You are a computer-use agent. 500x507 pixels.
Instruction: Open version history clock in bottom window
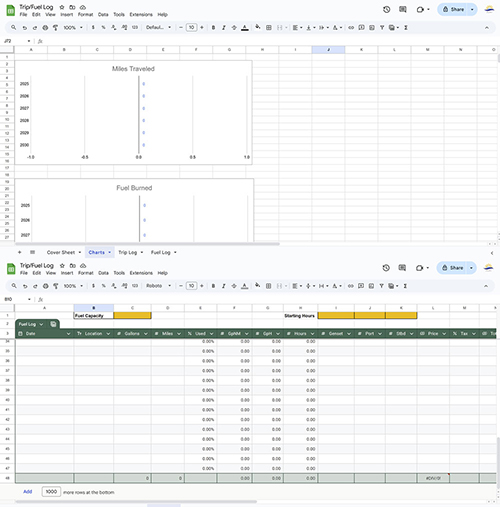pos(386,268)
